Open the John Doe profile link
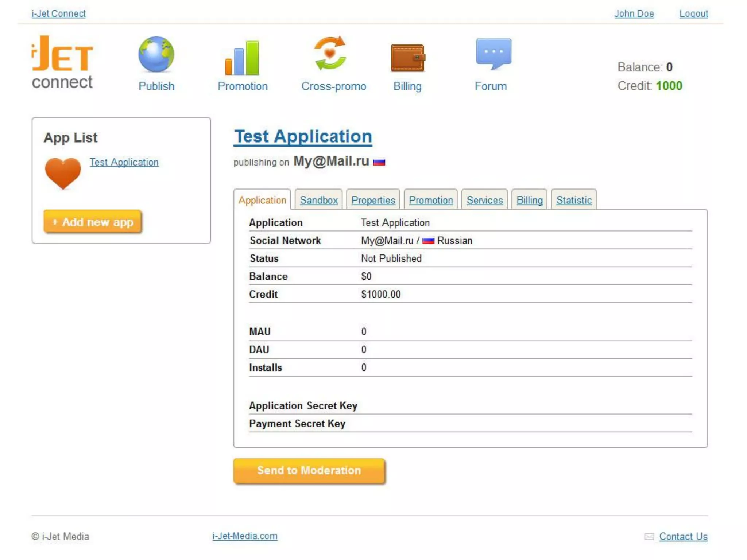Viewport: 747px width, 560px height. (x=634, y=13)
